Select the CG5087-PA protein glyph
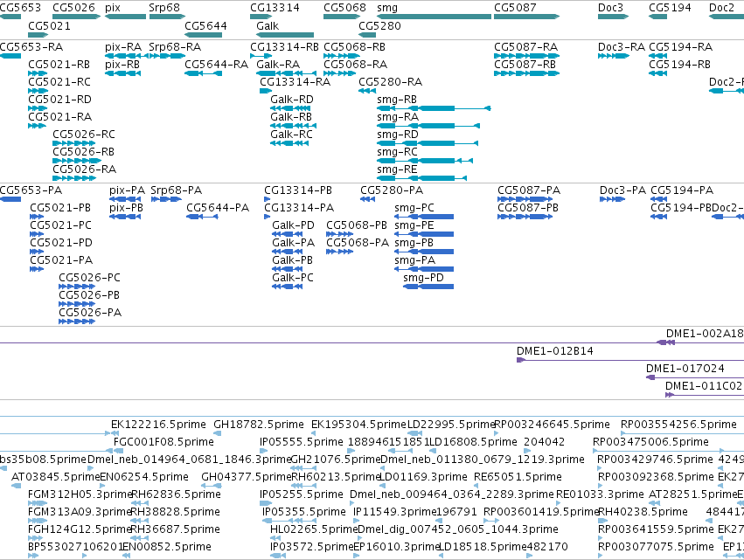This screenshot has height=560, width=744. pos(525,199)
